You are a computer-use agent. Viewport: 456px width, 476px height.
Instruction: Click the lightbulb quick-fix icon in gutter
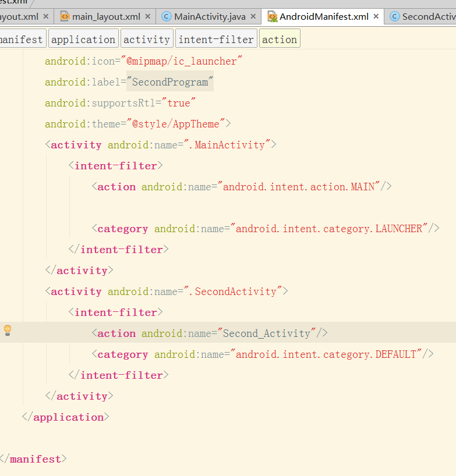point(8,331)
